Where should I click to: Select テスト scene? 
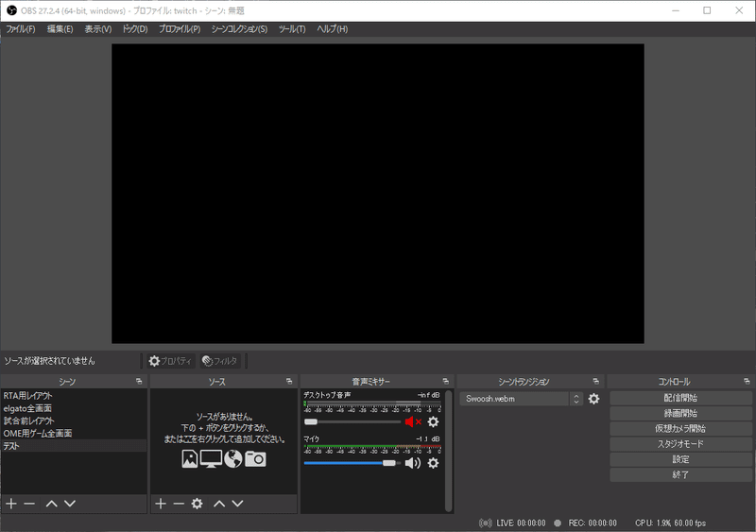coord(74,446)
